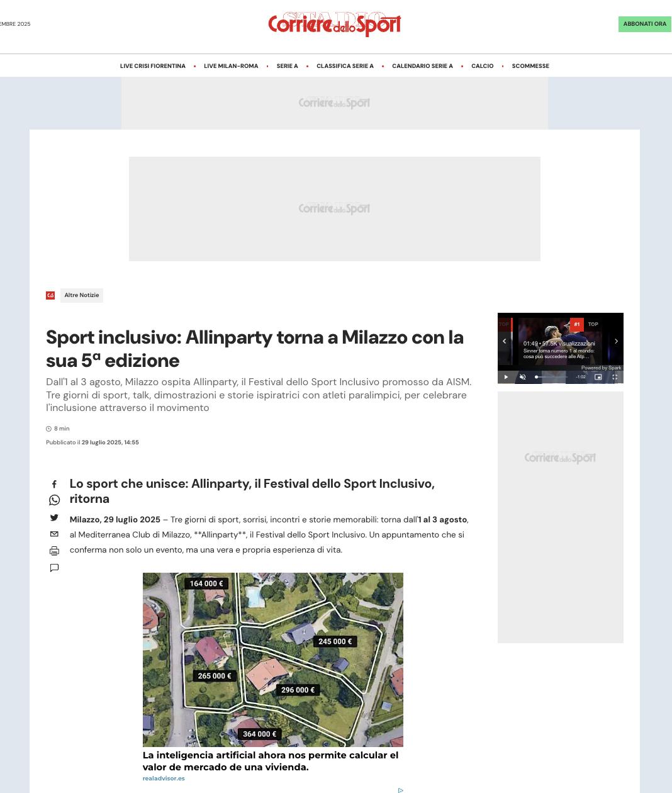Share article on Facebook
The height and width of the screenshot is (793, 672).
[54, 485]
